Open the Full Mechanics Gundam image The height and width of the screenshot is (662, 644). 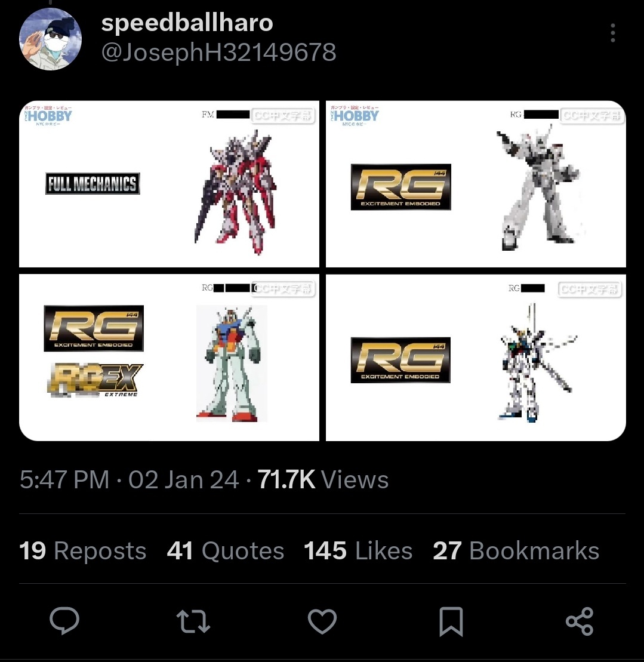[170, 184]
